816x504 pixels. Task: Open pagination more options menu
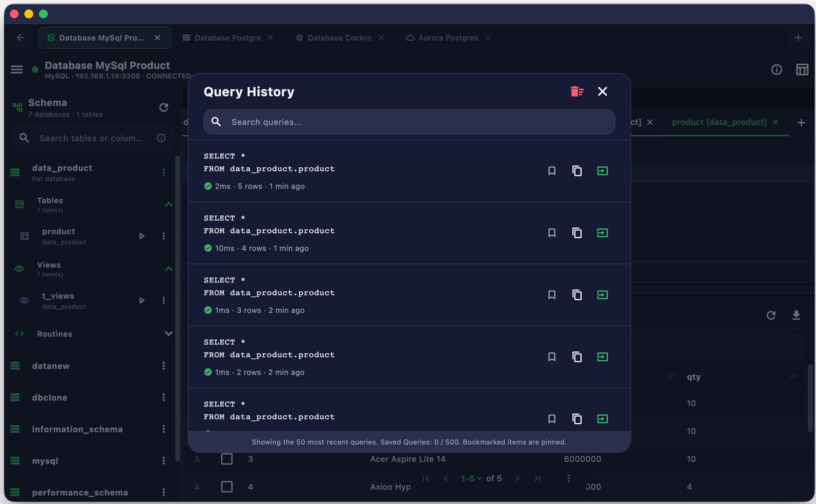point(568,478)
